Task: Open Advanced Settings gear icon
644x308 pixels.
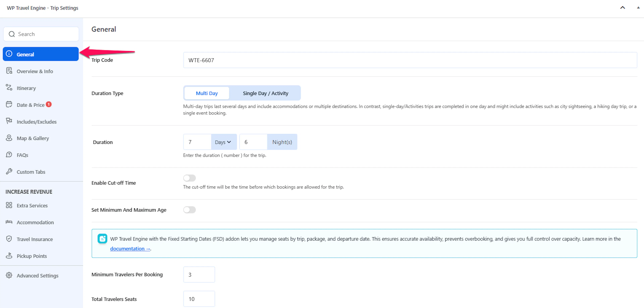Action: 9,275
